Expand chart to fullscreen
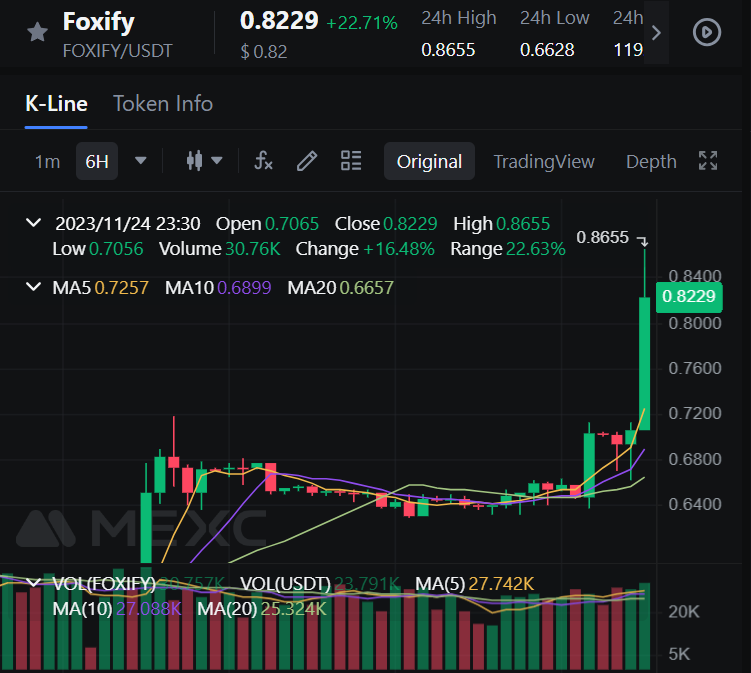This screenshot has height=673, width=751. 708,161
